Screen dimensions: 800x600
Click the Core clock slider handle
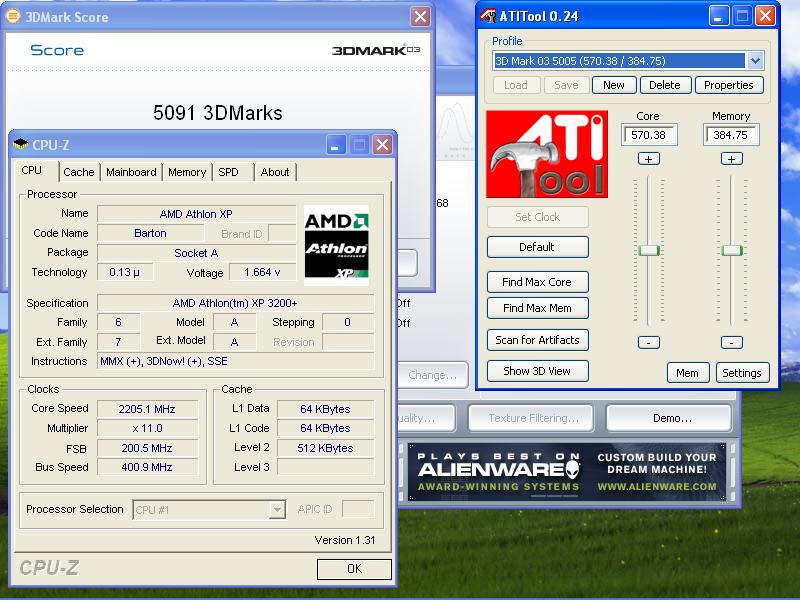point(648,251)
